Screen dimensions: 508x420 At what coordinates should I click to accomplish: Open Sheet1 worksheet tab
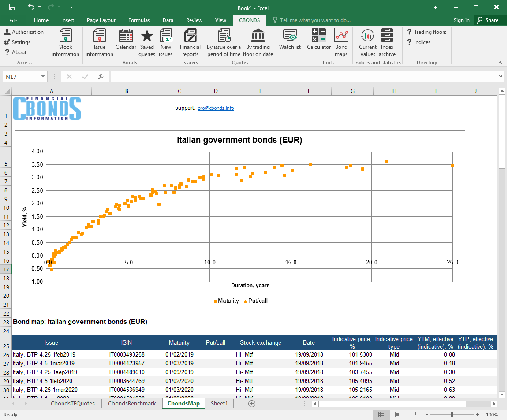[x=219, y=404]
